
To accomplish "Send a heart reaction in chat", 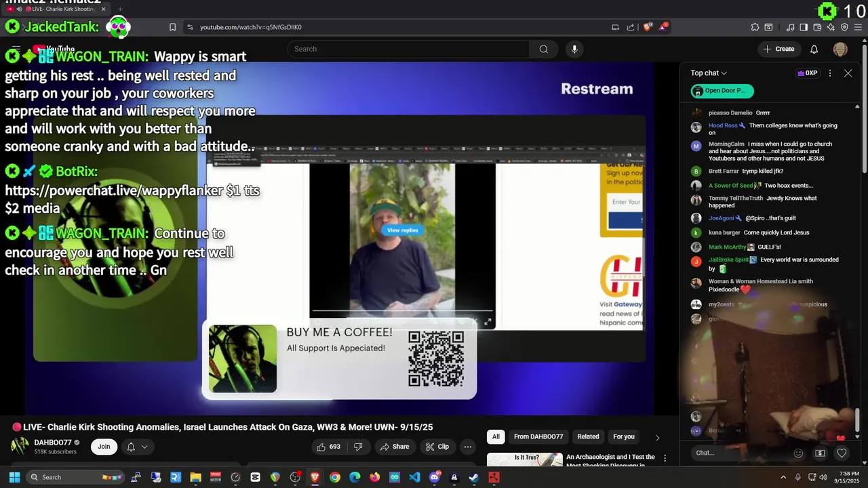I will pos(842,453).
